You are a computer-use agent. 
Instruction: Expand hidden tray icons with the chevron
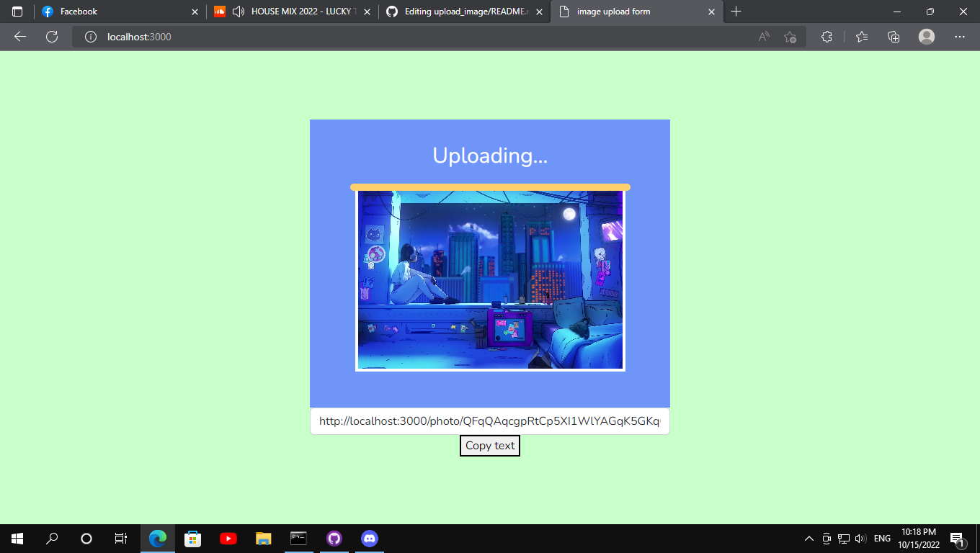click(808, 538)
